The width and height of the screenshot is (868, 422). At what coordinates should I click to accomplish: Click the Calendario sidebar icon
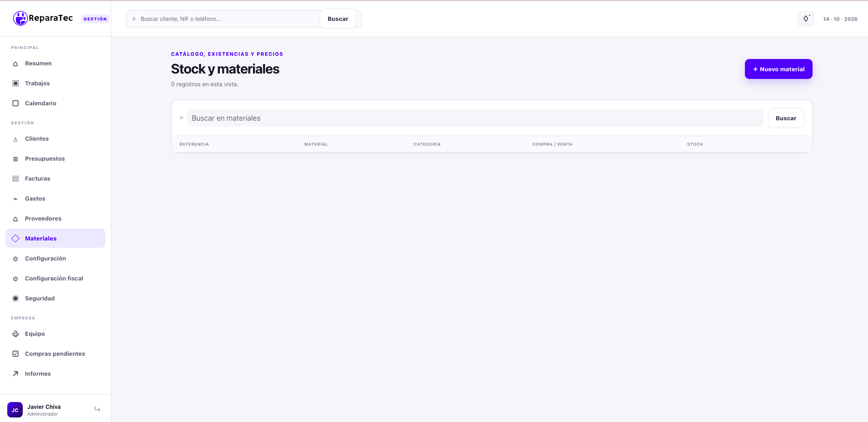[15, 103]
